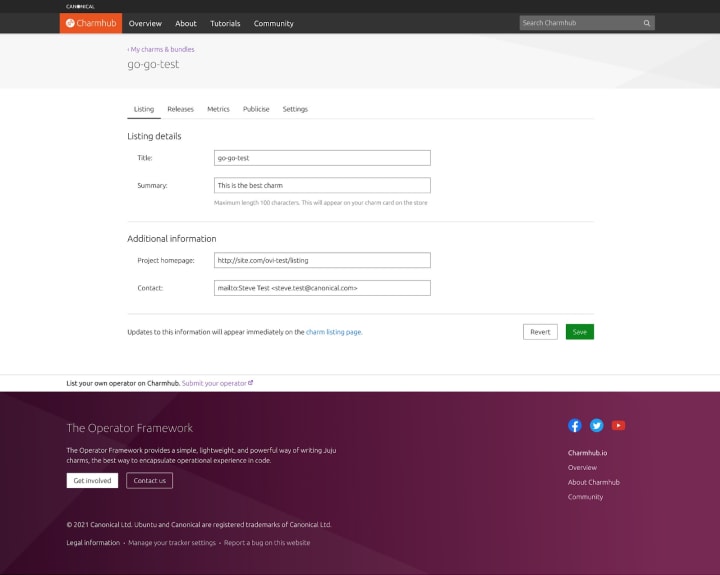Click the Additional information heading
720x575 pixels.
click(172, 239)
